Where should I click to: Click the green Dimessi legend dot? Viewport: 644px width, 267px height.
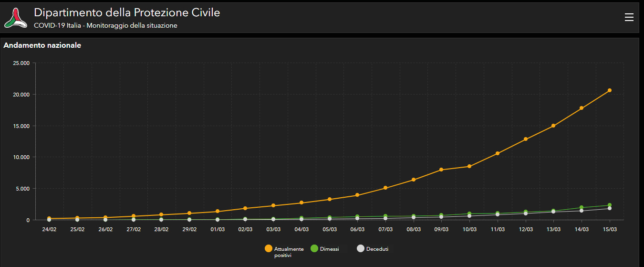(x=314, y=248)
